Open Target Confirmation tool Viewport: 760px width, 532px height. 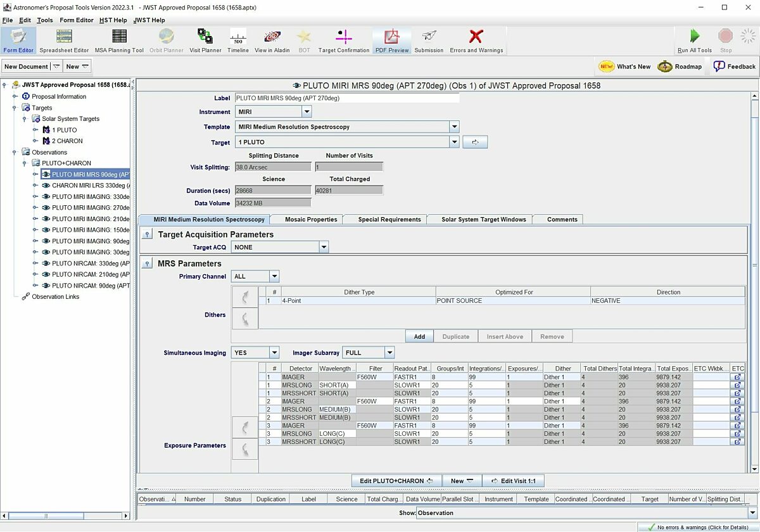coord(344,41)
